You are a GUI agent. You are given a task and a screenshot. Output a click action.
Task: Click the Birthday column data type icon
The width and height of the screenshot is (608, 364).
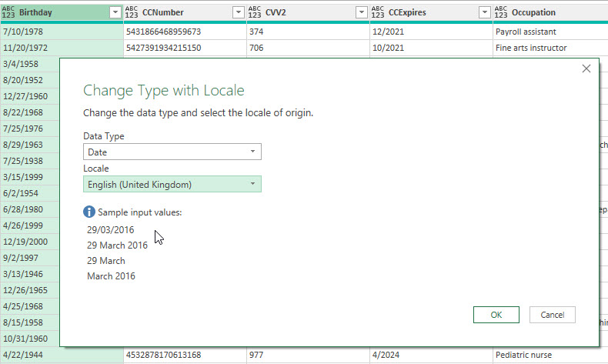click(x=9, y=12)
